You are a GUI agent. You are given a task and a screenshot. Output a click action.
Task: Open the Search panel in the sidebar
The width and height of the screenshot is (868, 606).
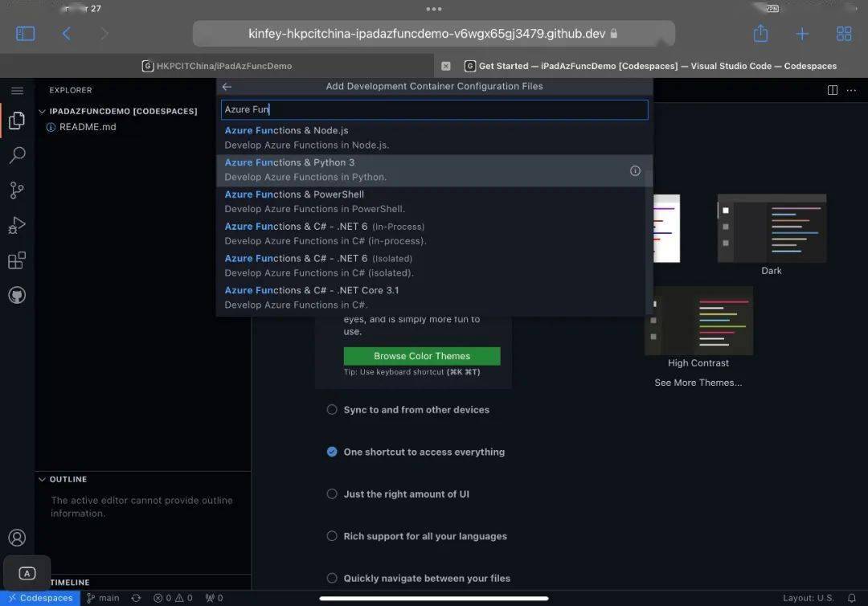(x=17, y=155)
